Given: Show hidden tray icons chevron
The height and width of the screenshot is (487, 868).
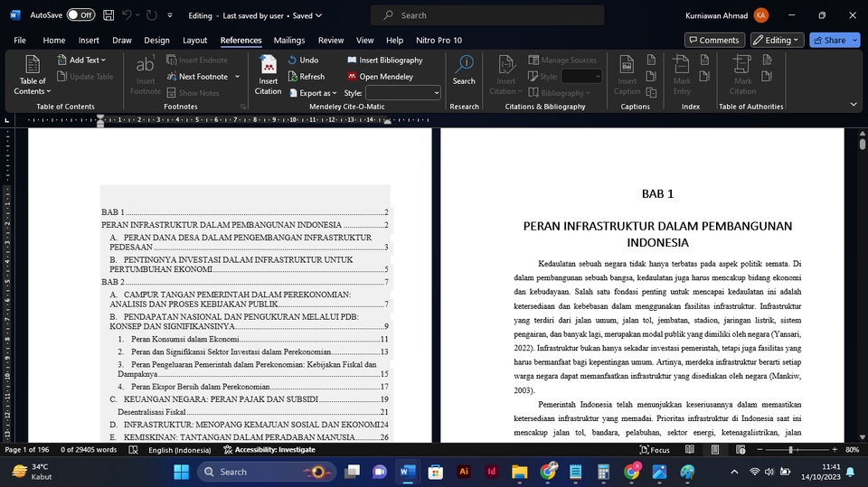Looking at the screenshot, I should (734, 472).
